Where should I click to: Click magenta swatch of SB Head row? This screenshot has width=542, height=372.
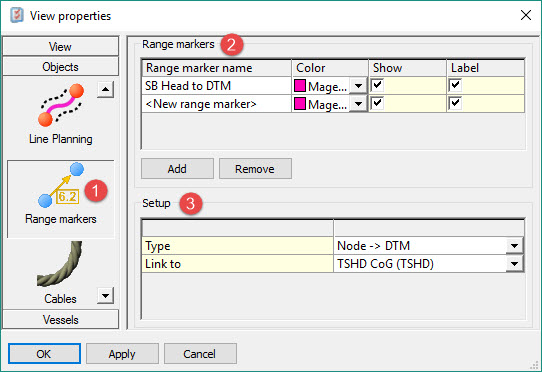click(x=300, y=86)
